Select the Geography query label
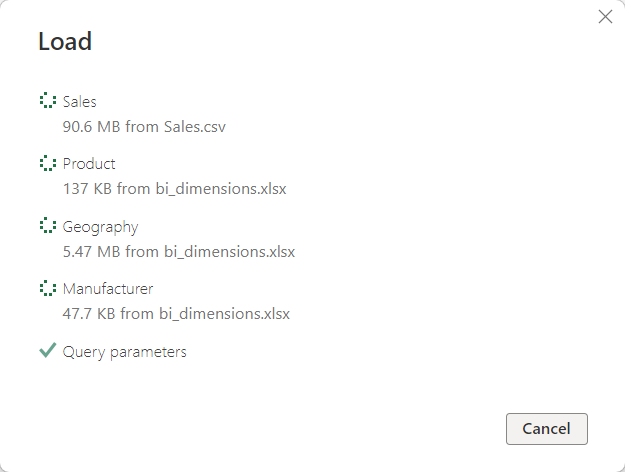This screenshot has width=625, height=472. tap(100, 227)
